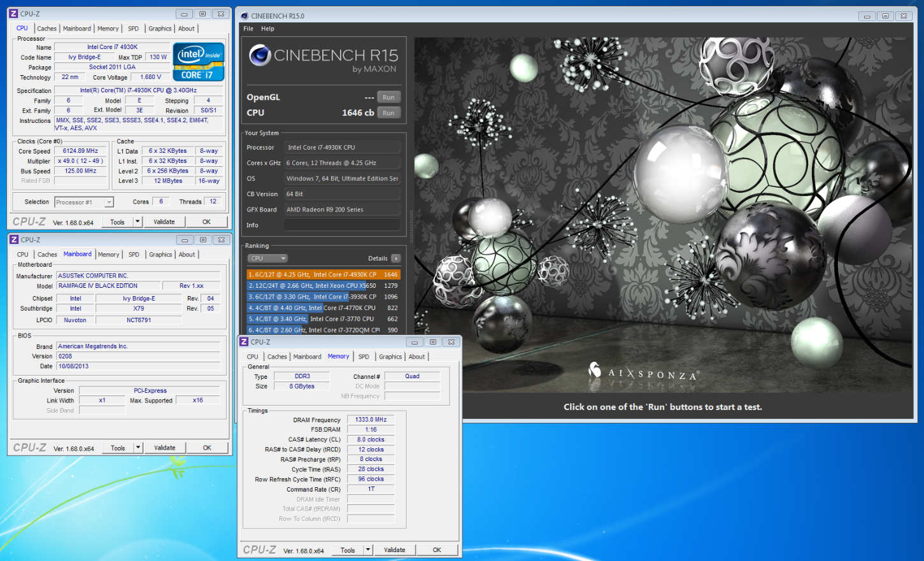Click the DRAM Frequency value 1333.0 MHz

[x=371, y=420]
